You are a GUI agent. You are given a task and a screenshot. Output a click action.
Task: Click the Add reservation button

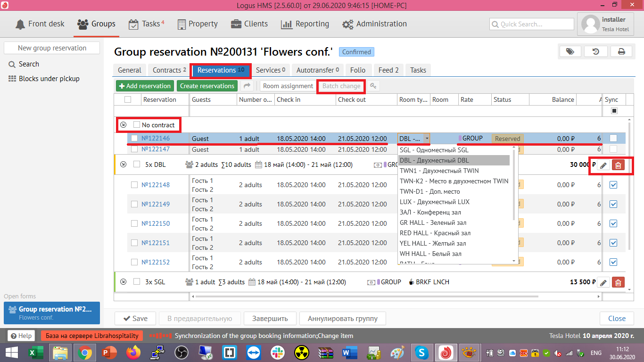click(145, 86)
